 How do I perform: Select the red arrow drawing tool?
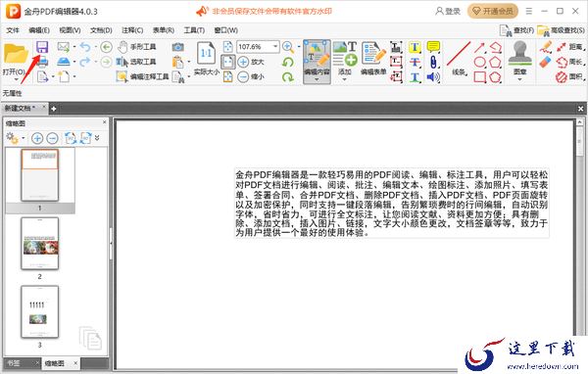(479, 47)
